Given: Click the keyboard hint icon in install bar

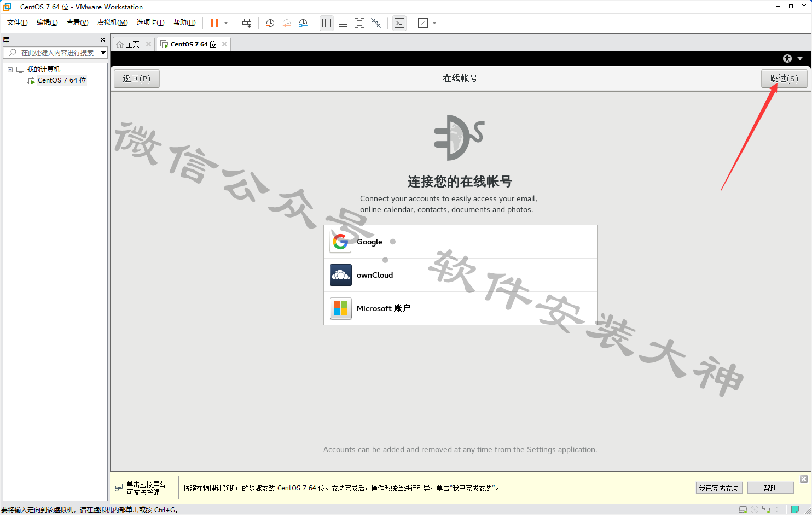Looking at the screenshot, I should 119,487.
